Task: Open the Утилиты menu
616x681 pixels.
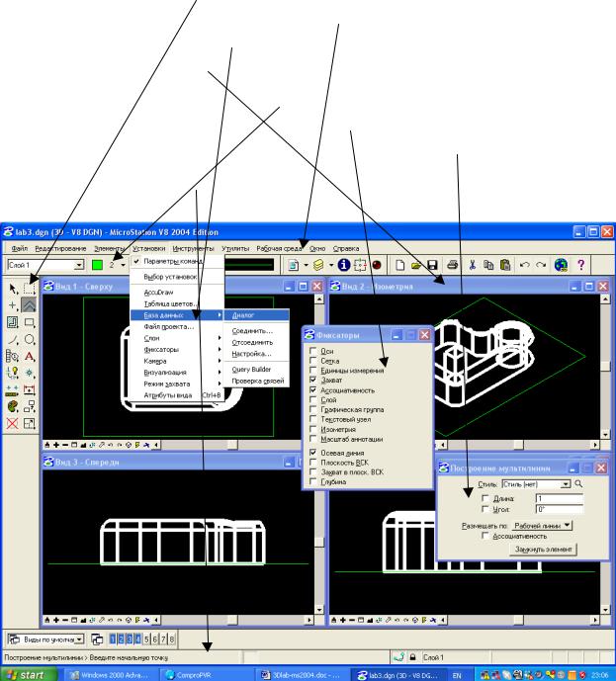Action: [x=235, y=248]
